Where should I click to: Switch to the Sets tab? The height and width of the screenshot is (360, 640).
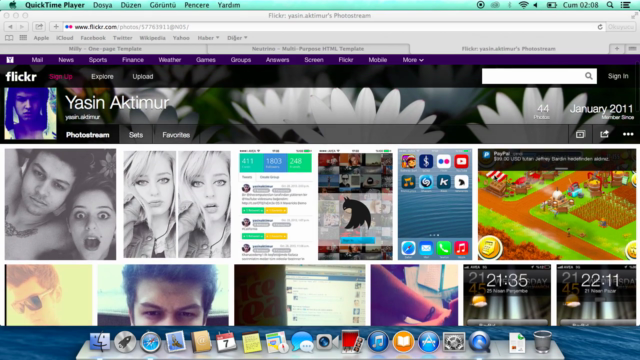click(136, 135)
